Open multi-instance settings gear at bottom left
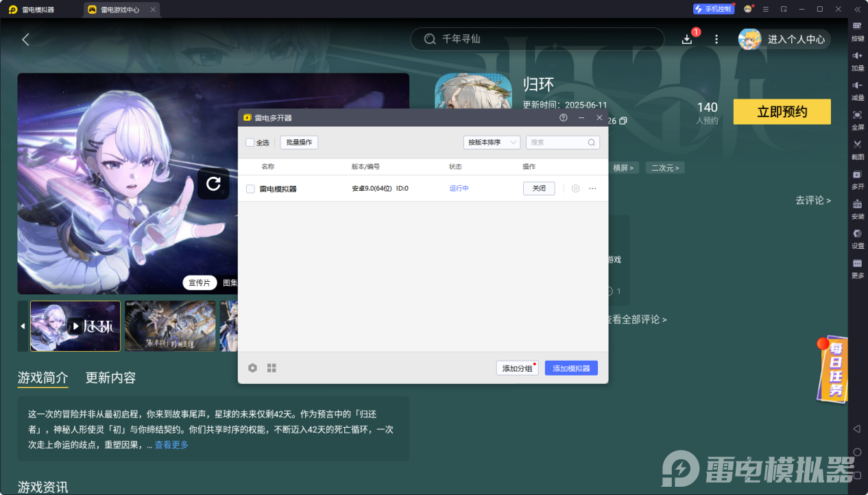This screenshot has height=495, width=868. click(x=252, y=368)
